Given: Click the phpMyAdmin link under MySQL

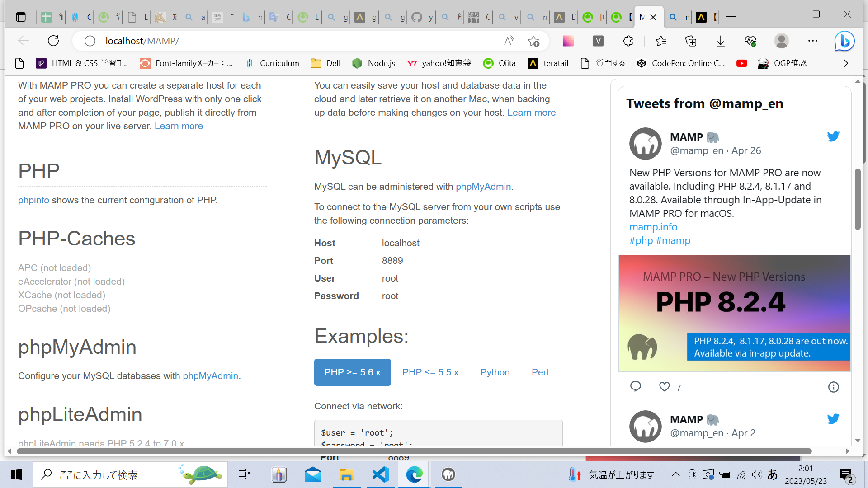Looking at the screenshot, I should 483,187.
